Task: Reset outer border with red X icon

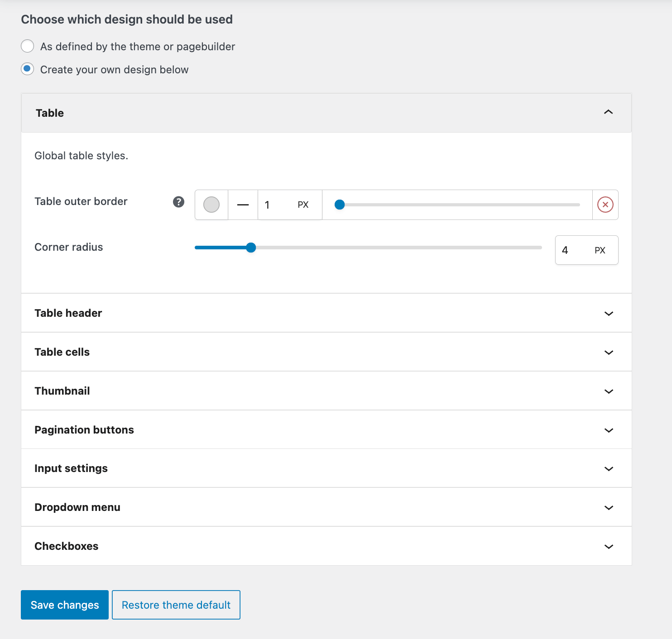Action: pos(605,205)
